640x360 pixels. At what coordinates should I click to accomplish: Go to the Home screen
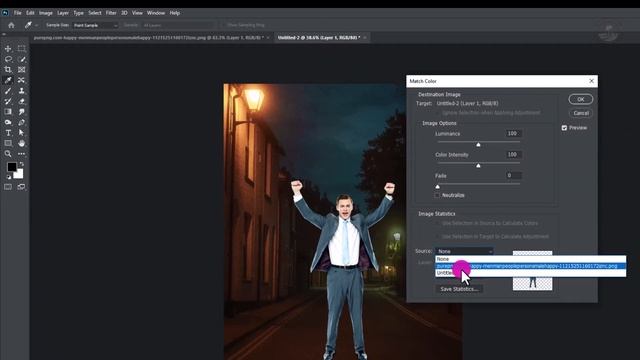11,25
